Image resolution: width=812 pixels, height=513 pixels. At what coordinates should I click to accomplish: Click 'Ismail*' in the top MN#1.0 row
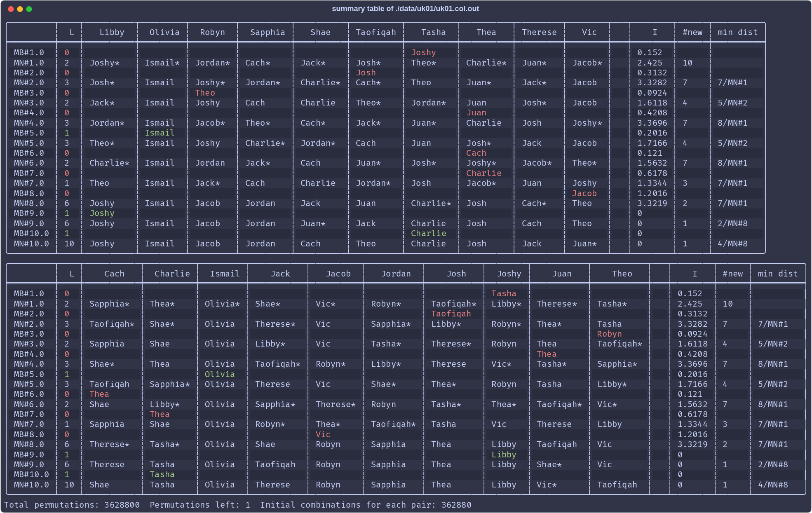pyautogui.click(x=162, y=63)
